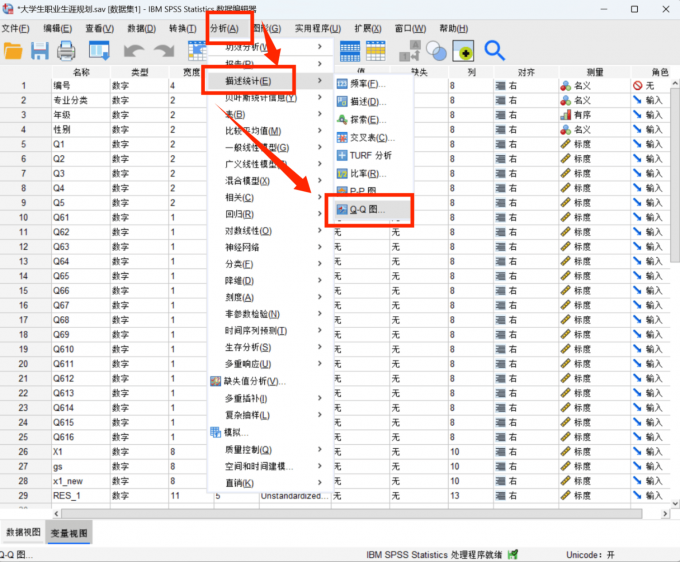Click the Find magnifier icon in toolbar
The height and width of the screenshot is (562, 680).
[x=494, y=50]
